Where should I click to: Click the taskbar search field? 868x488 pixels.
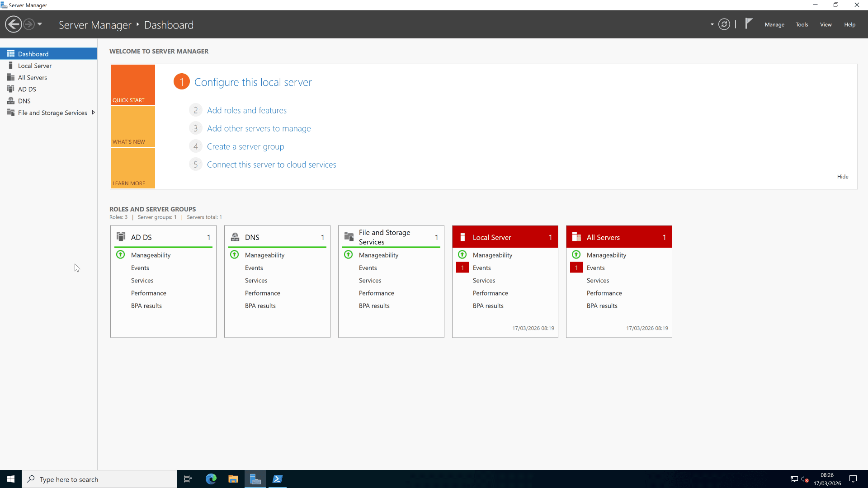[x=99, y=479]
